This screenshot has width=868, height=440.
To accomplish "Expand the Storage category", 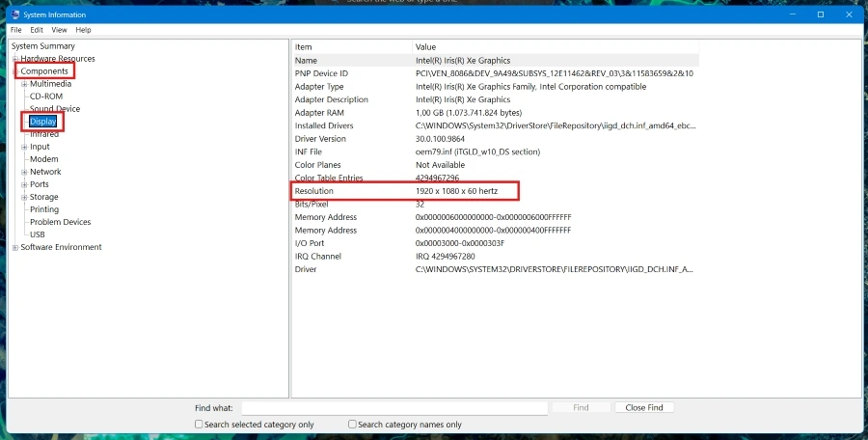I will click(24, 197).
